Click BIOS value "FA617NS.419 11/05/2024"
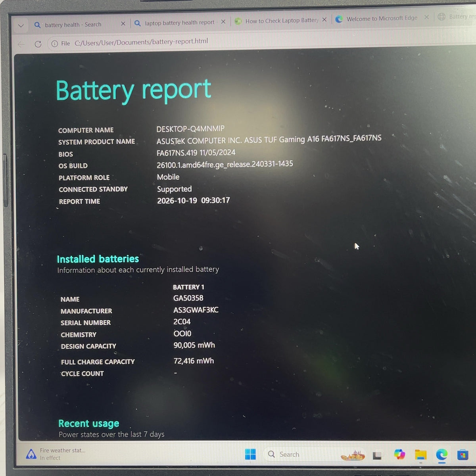Image resolution: width=476 pixels, height=476 pixels. click(196, 153)
